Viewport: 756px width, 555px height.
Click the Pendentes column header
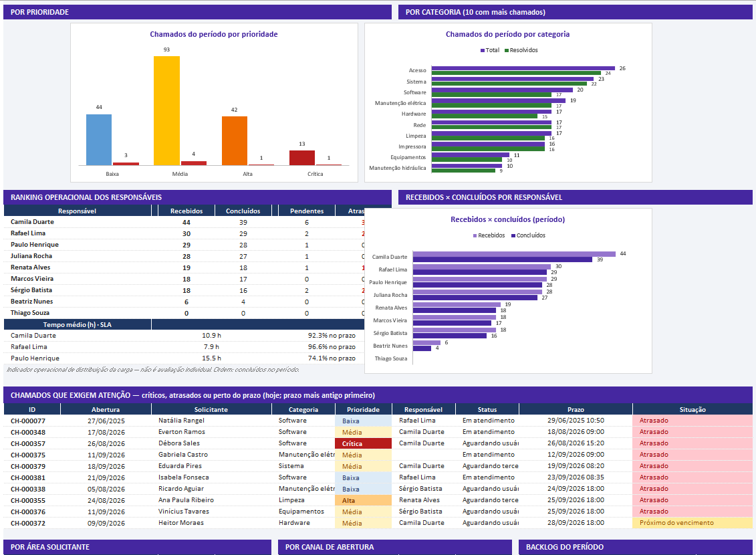click(307, 211)
